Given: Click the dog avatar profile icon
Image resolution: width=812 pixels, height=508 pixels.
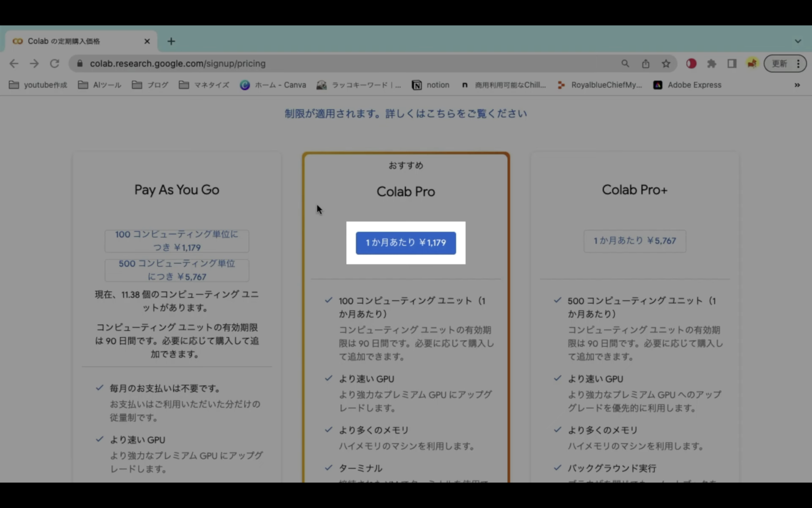Looking at the screenshot, I should (752, 63).
